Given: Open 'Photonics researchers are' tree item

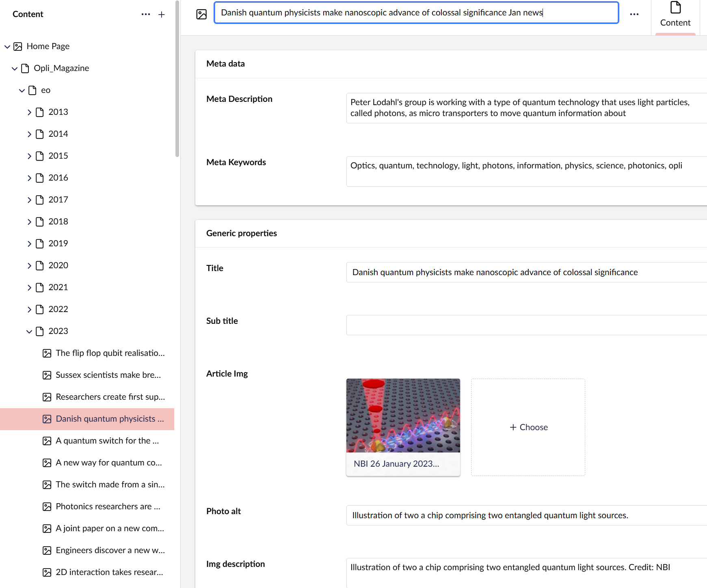Looking at the screenshot, I should click(x=108, y=506).
